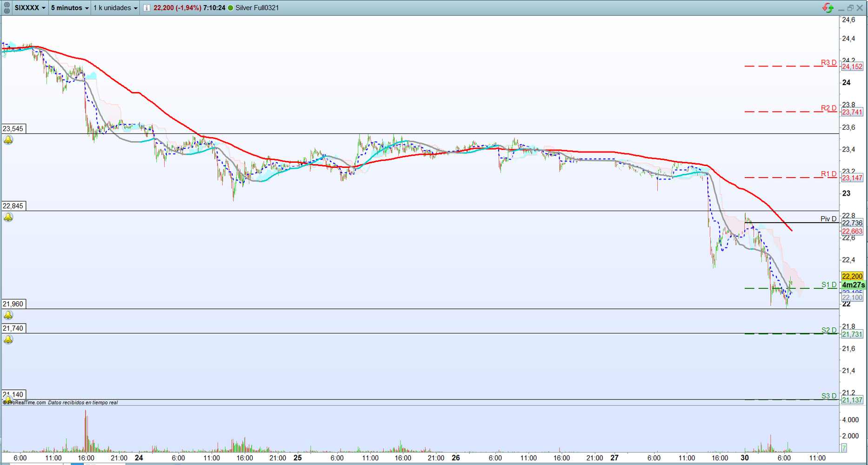Click date marker 24 on time axis
The height and width of the screenshot is (465, 868).
click(139, 458)
